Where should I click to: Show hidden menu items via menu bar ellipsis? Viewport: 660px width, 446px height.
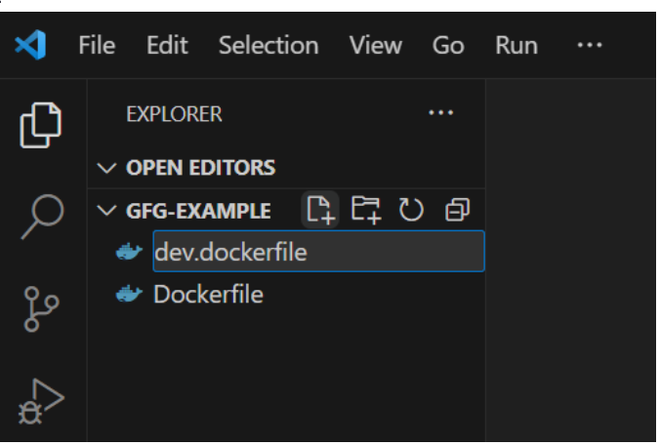(x=590, y=45)
